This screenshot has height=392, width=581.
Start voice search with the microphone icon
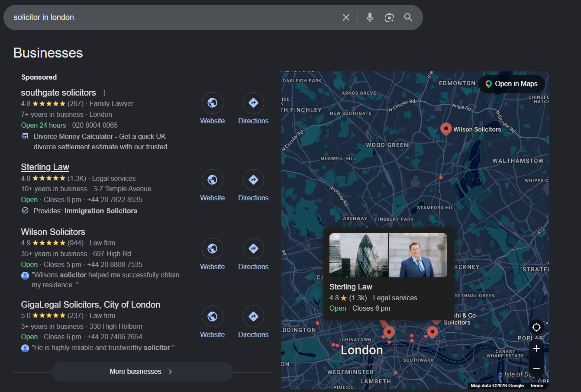click(x=370, y=17)
